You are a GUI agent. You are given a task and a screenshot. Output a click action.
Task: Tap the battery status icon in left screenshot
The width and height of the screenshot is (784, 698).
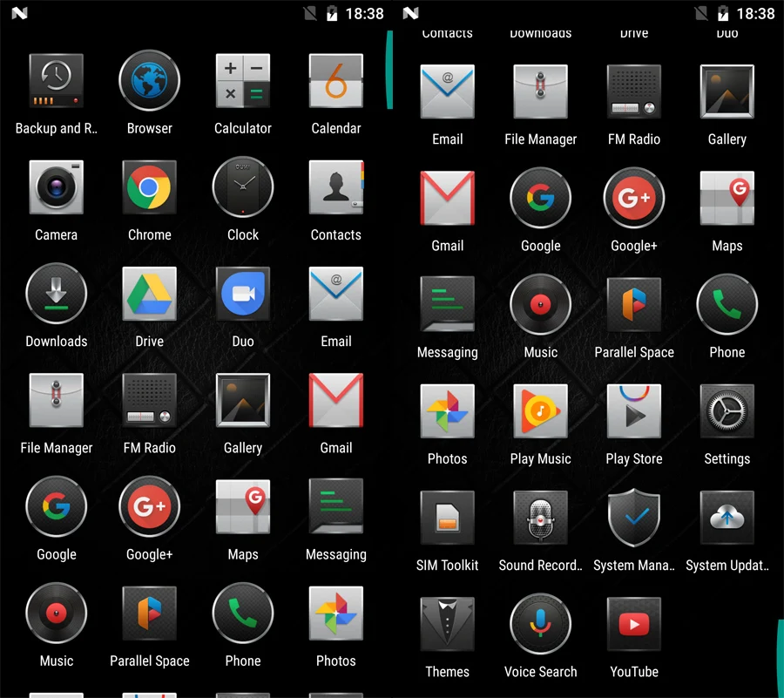click(x=332, y=13)
